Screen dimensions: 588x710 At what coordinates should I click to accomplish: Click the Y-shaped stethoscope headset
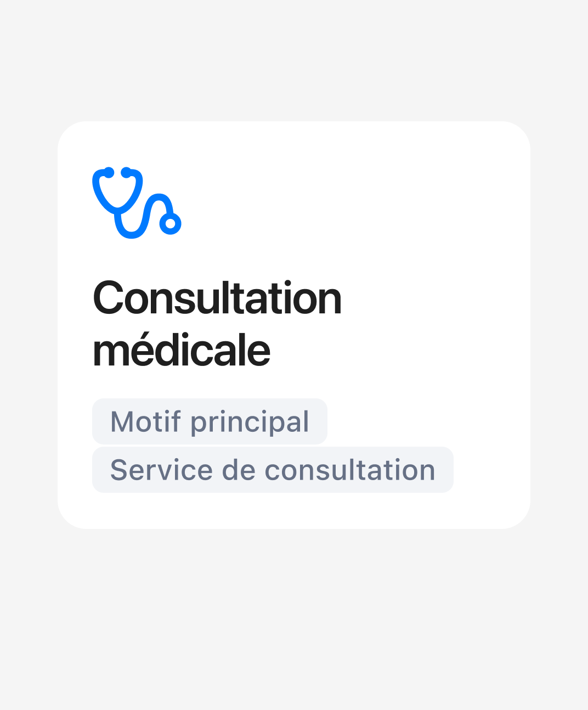pos(117,192)
